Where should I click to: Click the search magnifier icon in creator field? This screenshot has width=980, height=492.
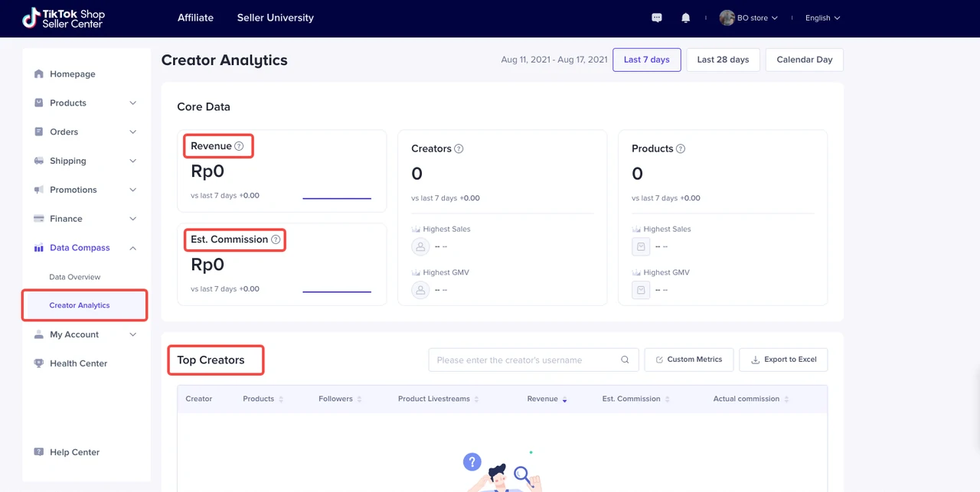click(x=625, y=360)
